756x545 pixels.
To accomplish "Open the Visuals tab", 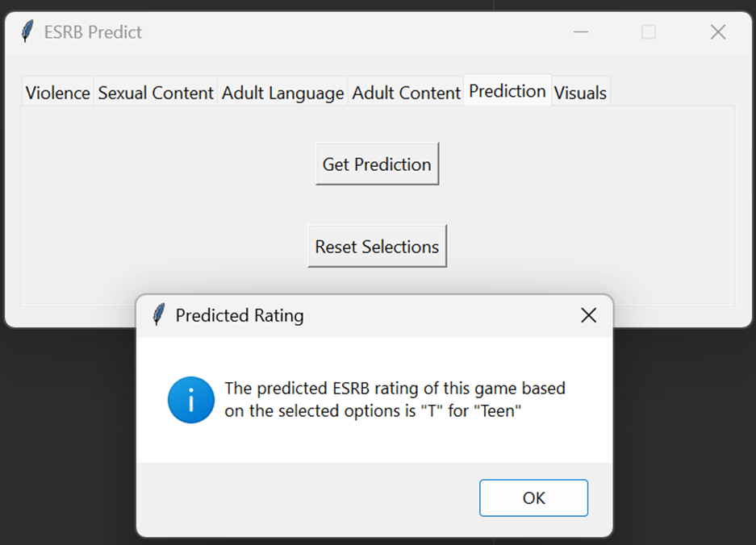I will pyautogui.click(x=580, y=92).
